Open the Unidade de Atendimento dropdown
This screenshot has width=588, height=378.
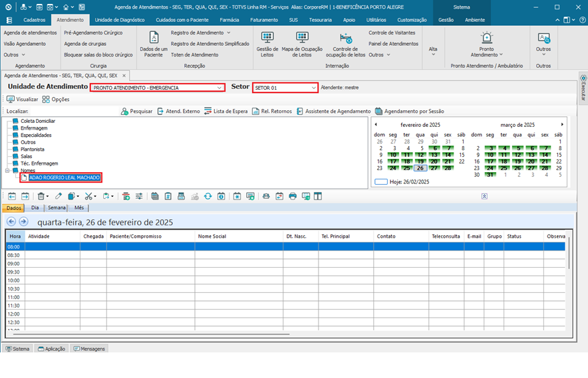click(220, 88)
